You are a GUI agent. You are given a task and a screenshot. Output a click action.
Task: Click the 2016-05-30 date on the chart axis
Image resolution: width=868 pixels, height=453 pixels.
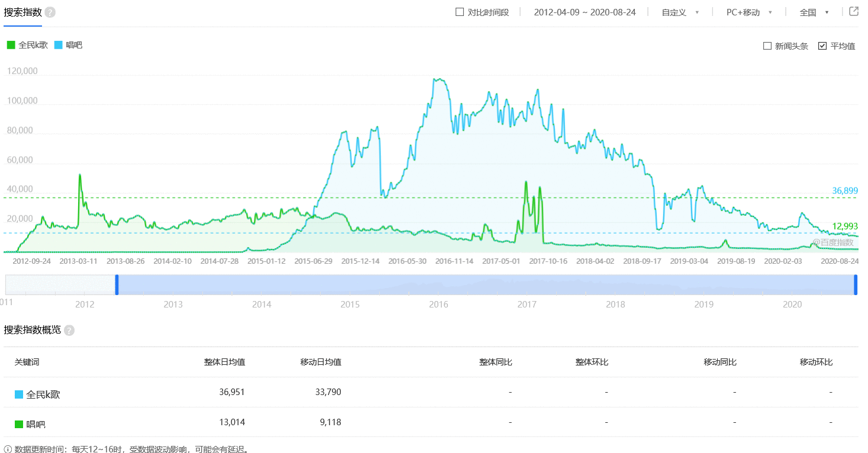point(407,261)
